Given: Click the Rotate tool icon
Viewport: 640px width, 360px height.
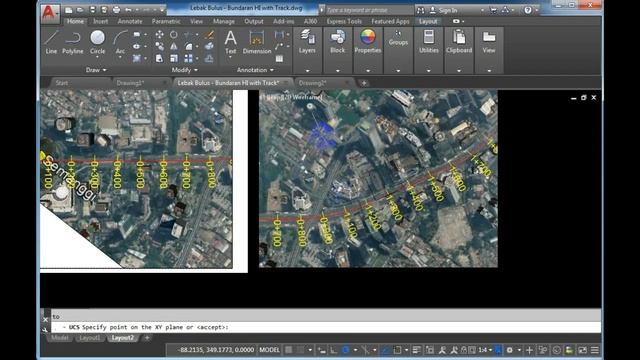Looking at the screenshot, I should pos(174,35).
